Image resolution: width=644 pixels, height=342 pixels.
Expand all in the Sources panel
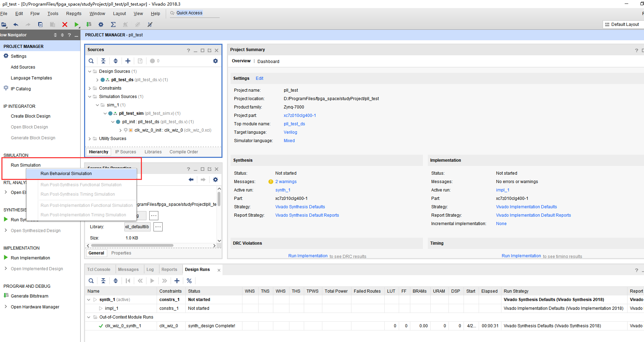tap(116, 61)
